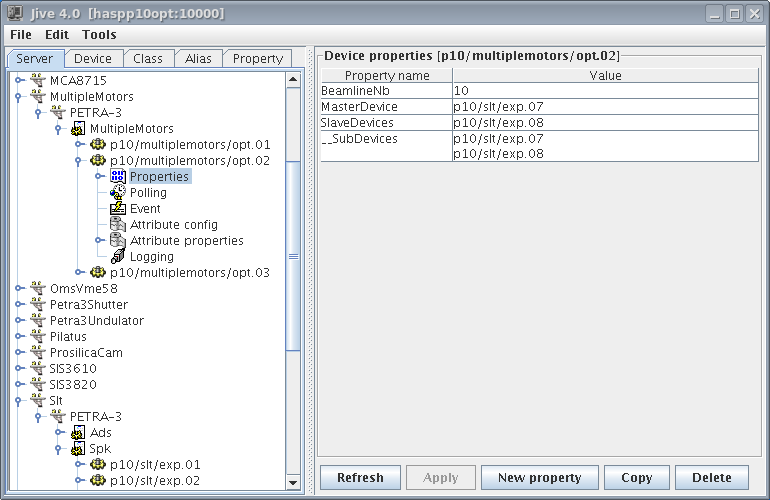Click the tree scrollbar up arrow
This screenshot has height=500, width=770.
coord(293,80)
